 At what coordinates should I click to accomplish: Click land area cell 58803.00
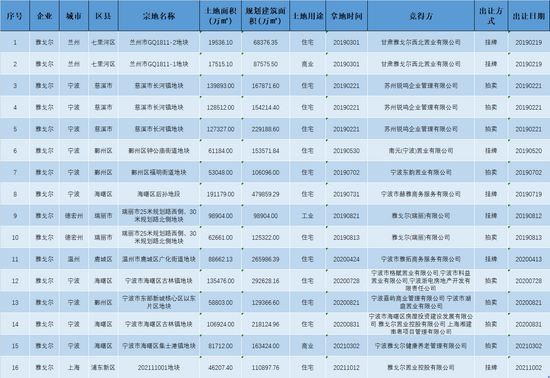220,303
